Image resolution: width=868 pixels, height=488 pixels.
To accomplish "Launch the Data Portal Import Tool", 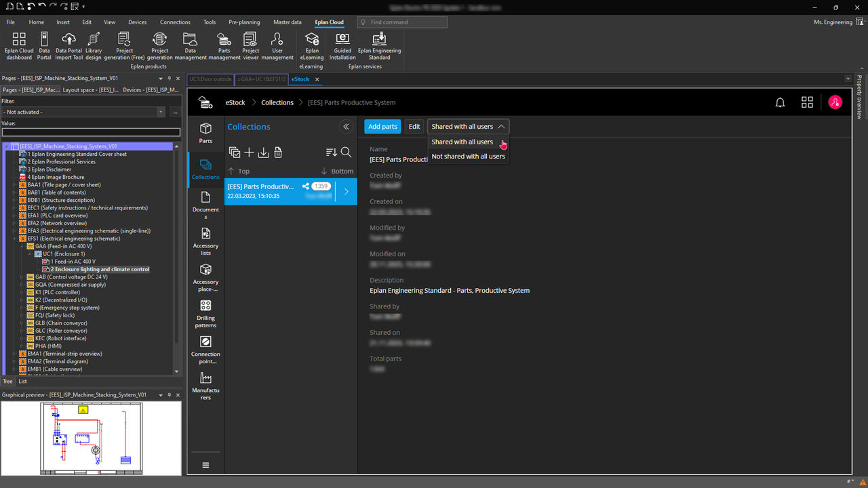I will [x=68, y=44].
